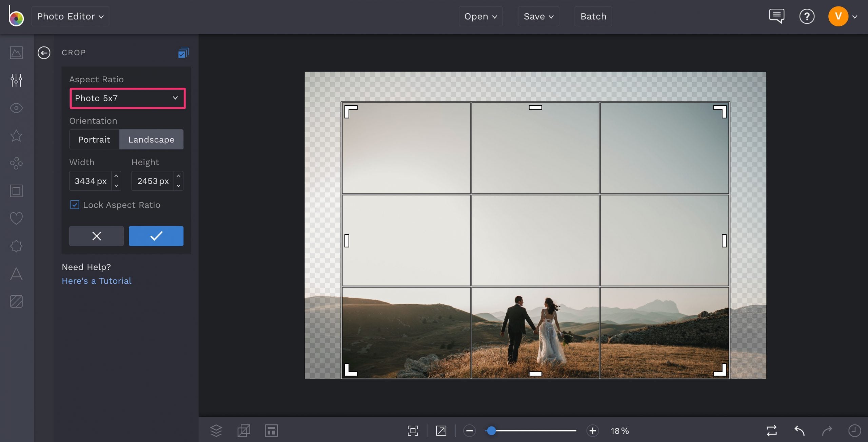Click the cancel crop button
This screenshot has height=442, width=868.
click(x=96, y=236)
